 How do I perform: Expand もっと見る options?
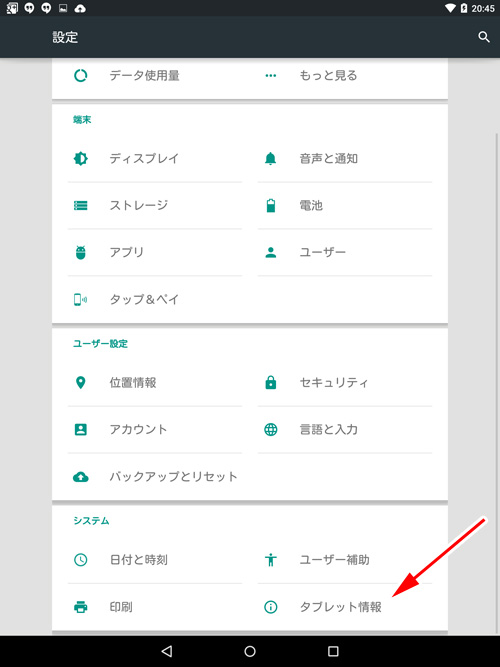click(345, 76)
